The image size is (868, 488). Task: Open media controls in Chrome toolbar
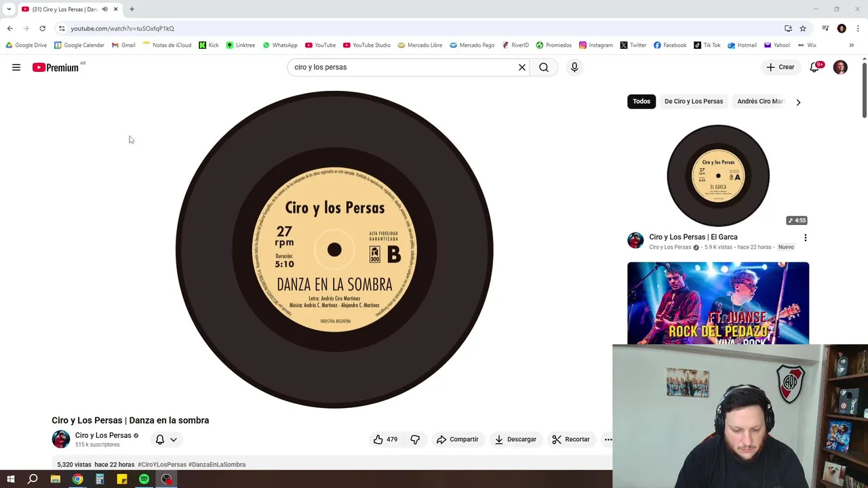pos(825,28)
